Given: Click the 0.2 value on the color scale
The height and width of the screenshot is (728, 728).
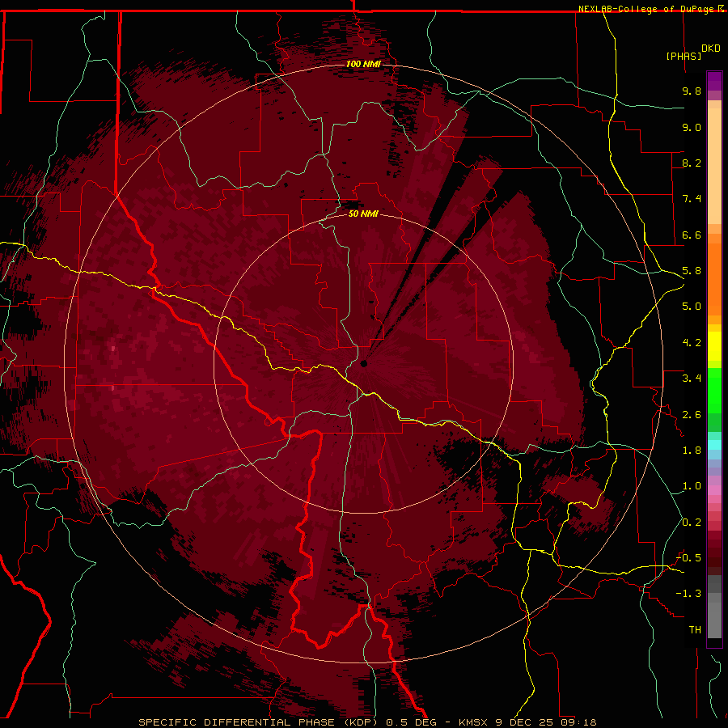Looking at the screenshot, I should click(692, 523).
